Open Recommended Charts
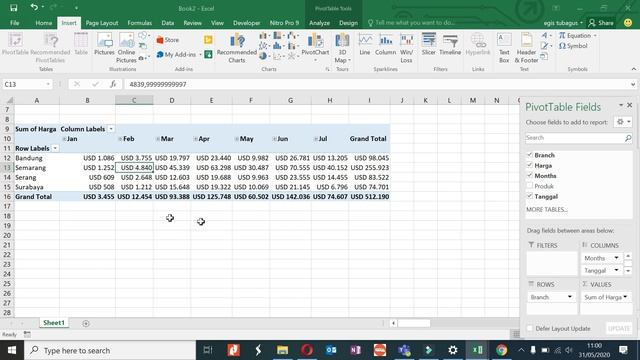The height and width of the screenshot is (360, 640). (237, 48)
